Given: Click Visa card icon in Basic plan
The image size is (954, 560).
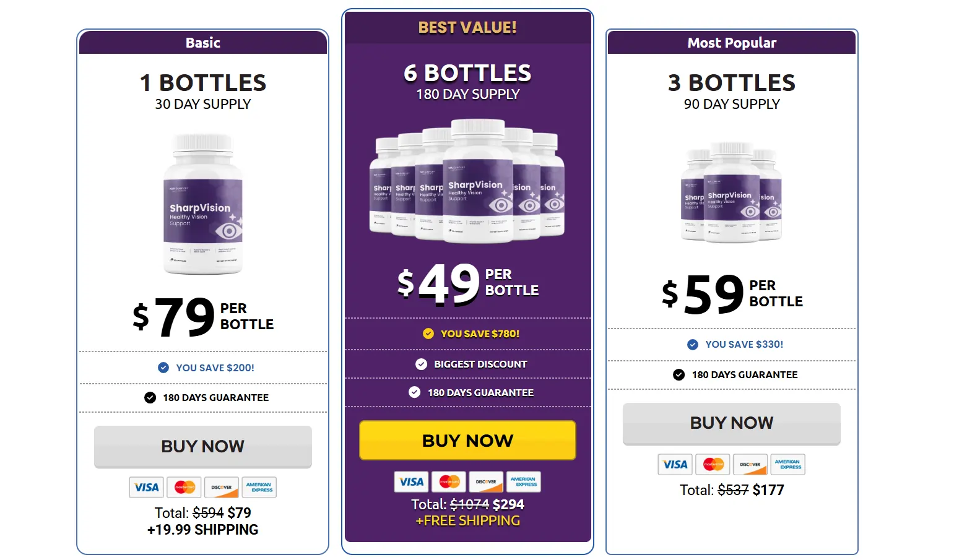Looking at the screenshot, I should pos(147,488).
